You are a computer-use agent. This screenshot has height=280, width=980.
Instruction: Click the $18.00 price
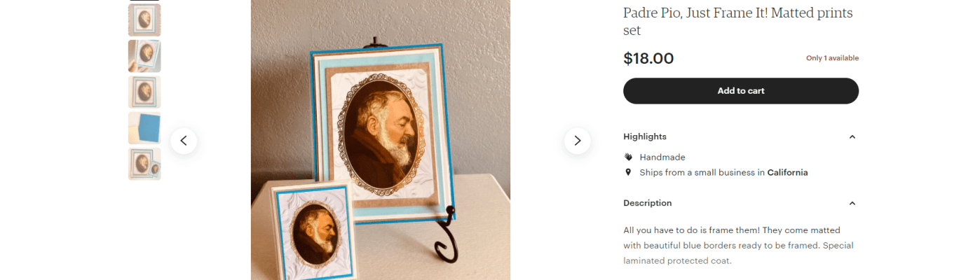pos(648,58)
